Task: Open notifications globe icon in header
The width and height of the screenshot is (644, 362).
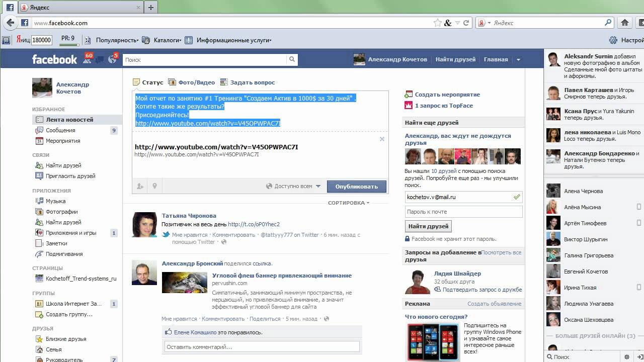Action: 112,59
